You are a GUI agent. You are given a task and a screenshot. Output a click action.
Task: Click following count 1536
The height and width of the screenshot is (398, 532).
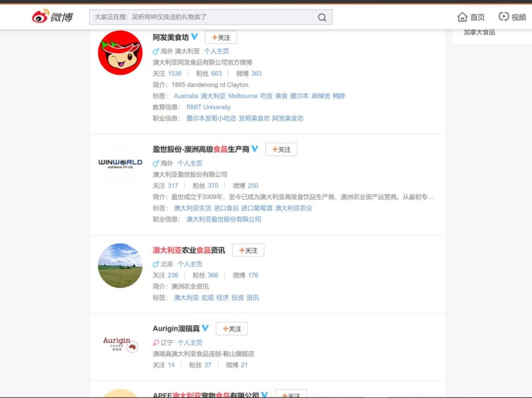point(175,74)
